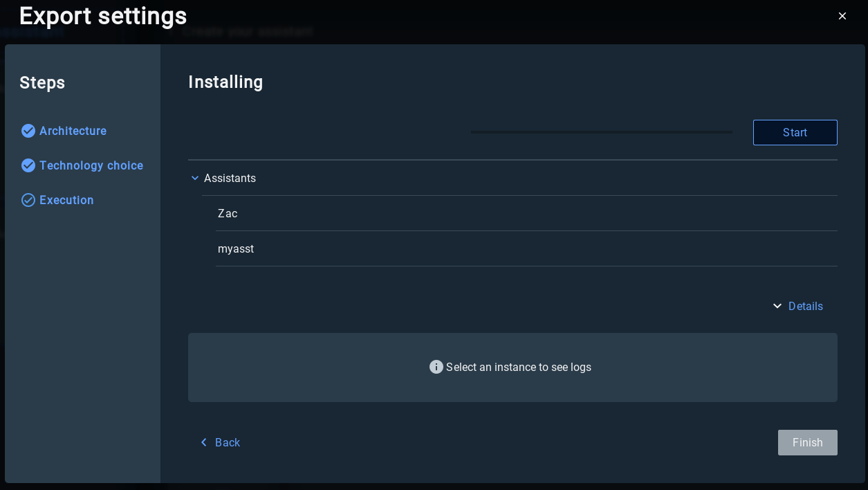Open the Technology choice step
Viewport: 868px width, 490px height.
tap(91, 165)
